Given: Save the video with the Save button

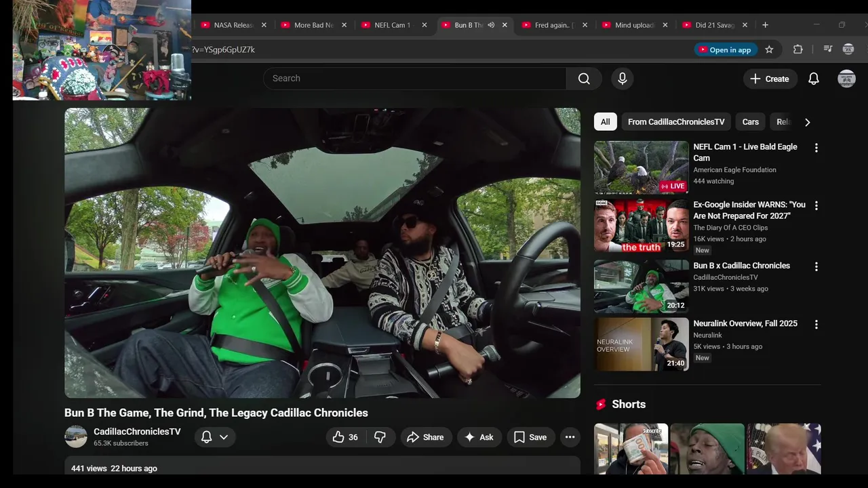Looking at the screenshot, I should (530, 437).
